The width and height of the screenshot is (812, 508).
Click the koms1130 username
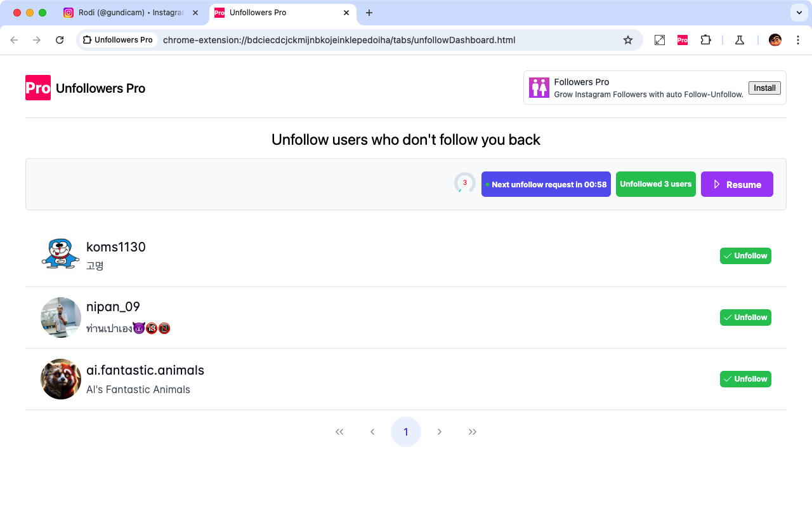116,247
